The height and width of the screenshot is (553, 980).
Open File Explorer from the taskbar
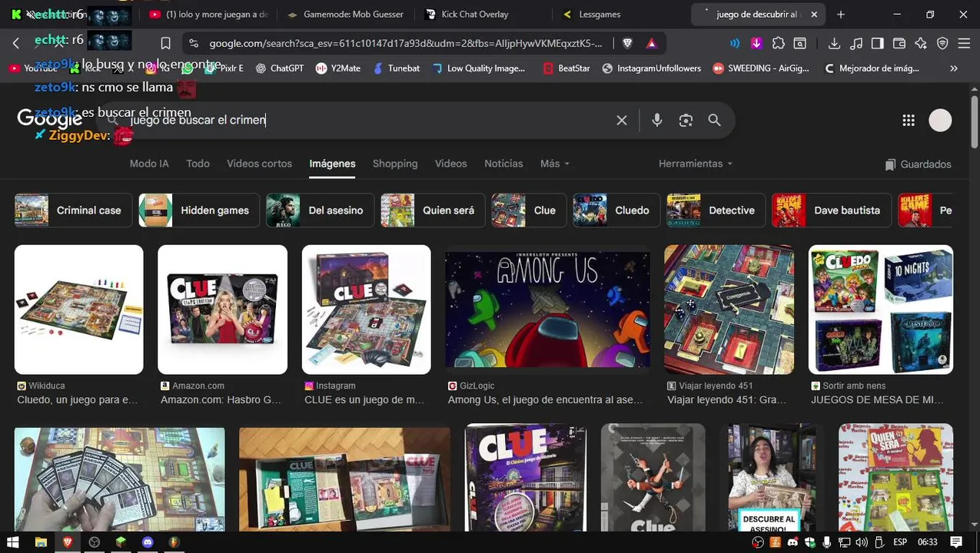[x=41, y=542]
